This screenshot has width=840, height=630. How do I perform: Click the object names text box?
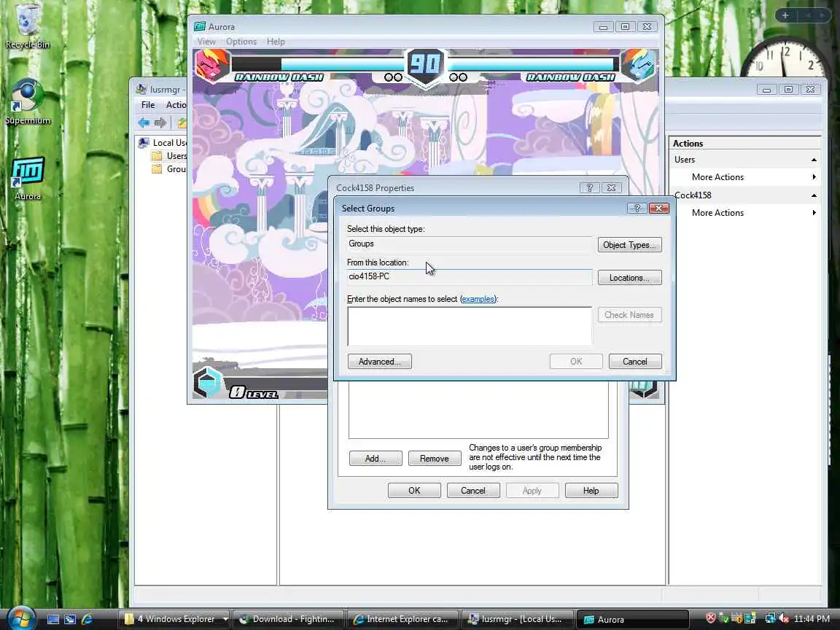pyautogui.click(x=470, y=326)
